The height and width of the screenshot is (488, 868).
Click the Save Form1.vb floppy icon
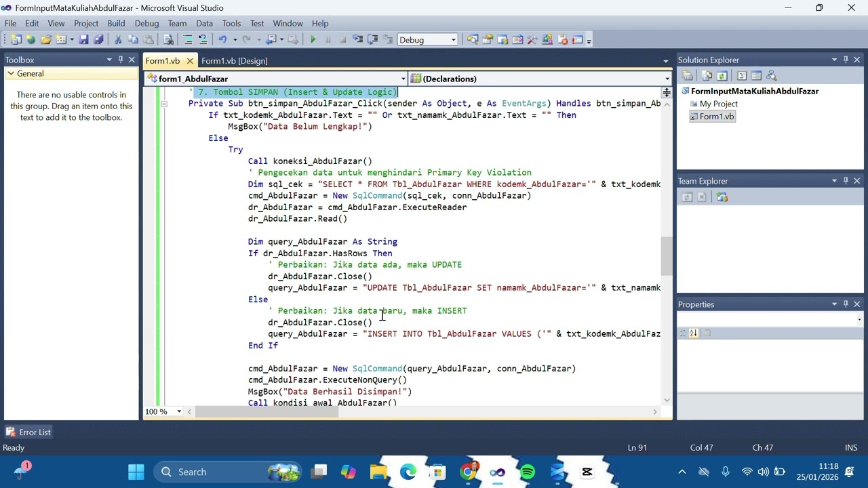pos(83,40)
